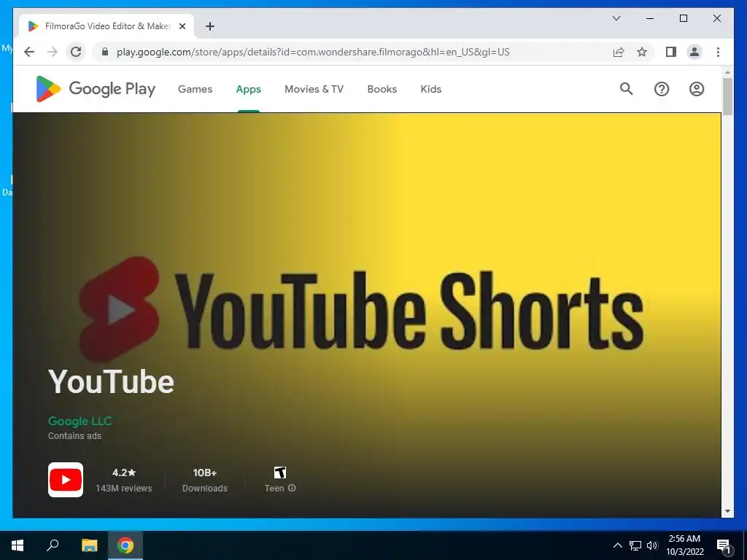Click the YouTube app title
Viewport: 747px width, 560px height.
click(x=111, y=382)
